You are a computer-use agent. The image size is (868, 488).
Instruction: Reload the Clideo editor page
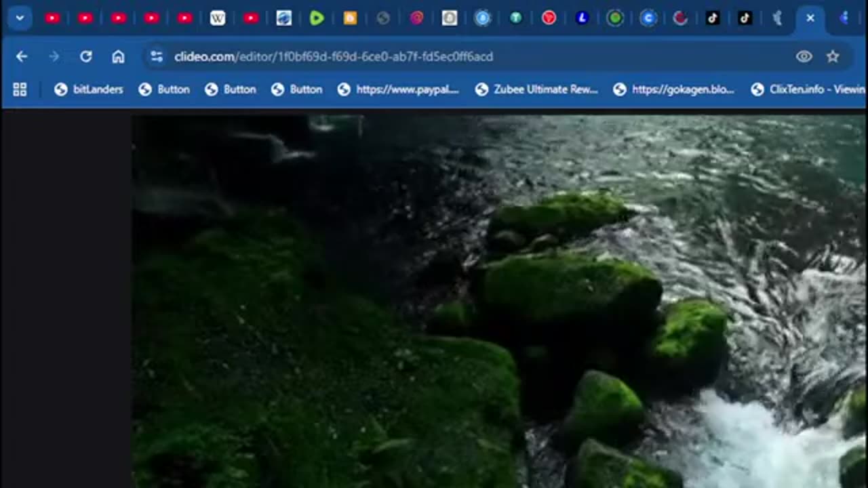pos(86,57)
